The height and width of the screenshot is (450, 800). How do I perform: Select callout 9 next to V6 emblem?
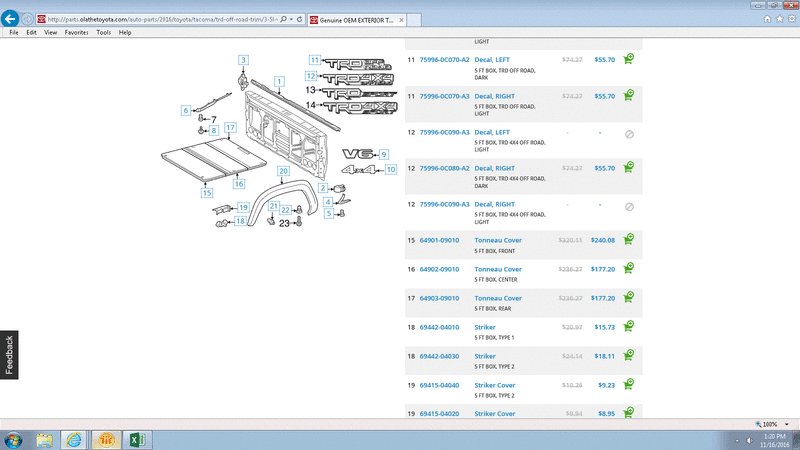384,154
